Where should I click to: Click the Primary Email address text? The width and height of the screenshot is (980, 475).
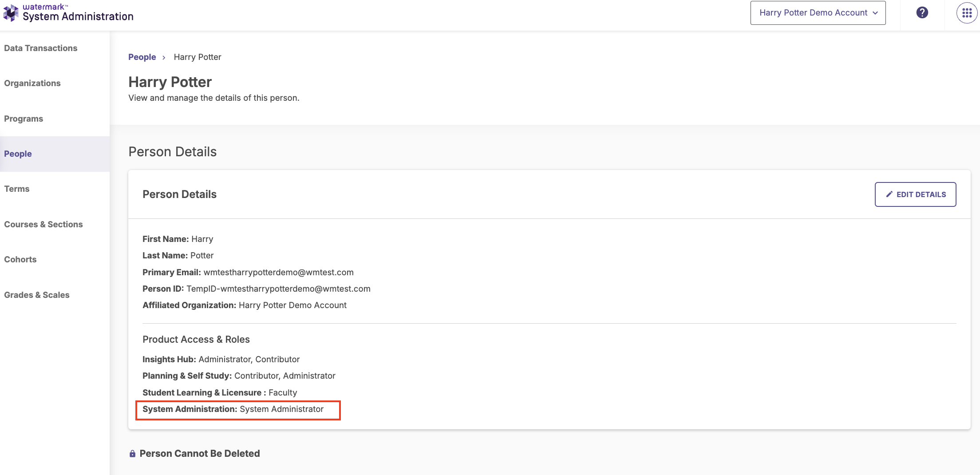click(x=279, y=272)
